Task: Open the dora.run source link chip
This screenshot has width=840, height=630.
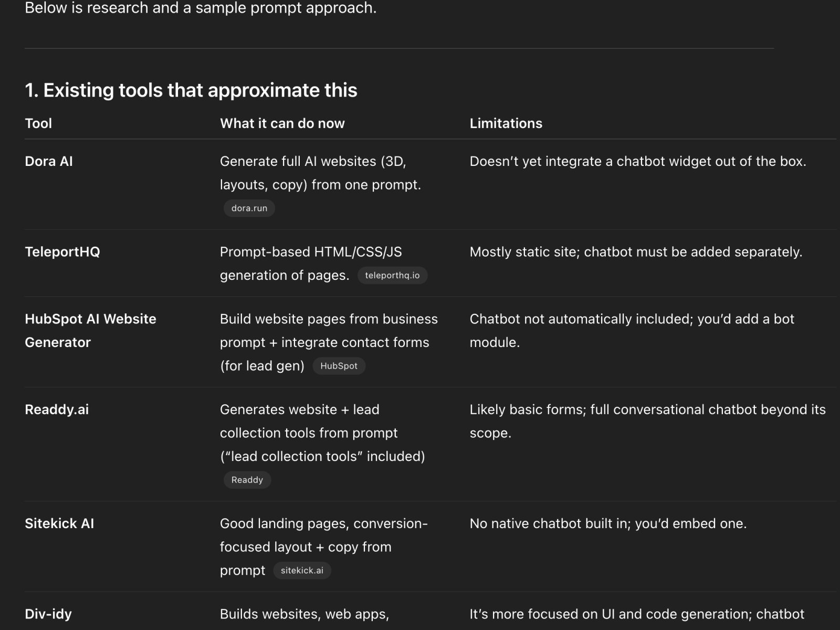Action: (x=249, y=208)
